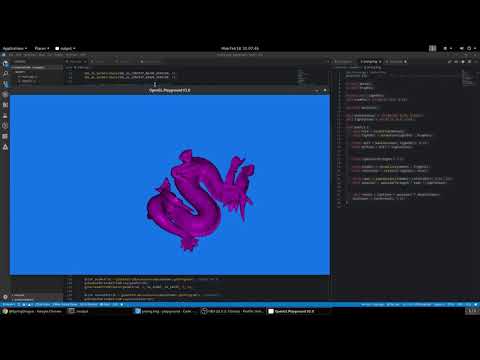This screenshot has height=360, width=480.
Task: Switch to the rightmost tab in the right editor group
Action: pyautogui.click(x=396, y=62)
